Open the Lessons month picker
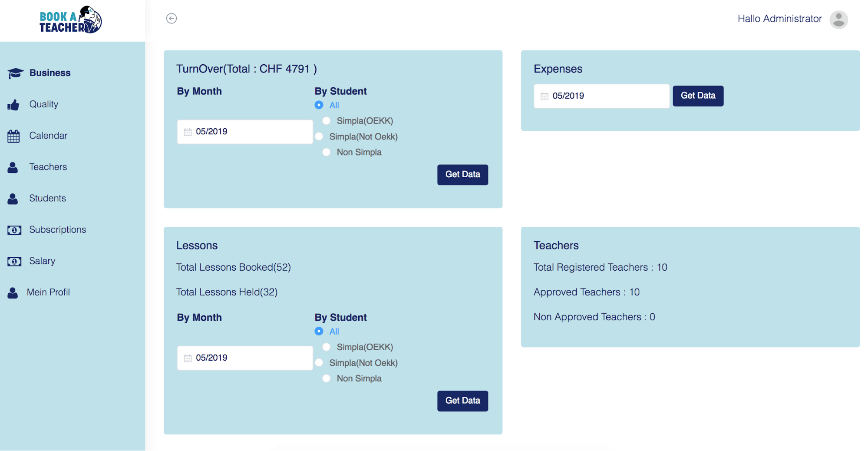Screen dimensions: 868x451 point(244,358)
